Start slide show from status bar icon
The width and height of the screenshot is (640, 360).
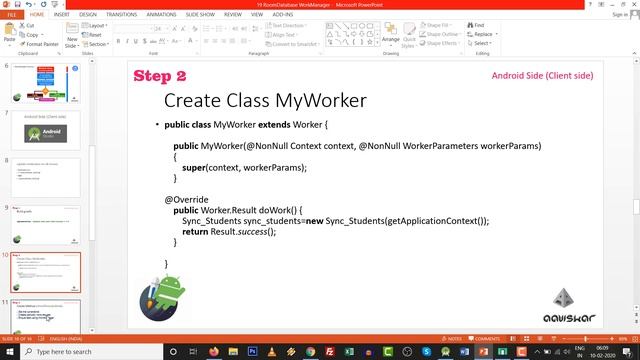553,339
